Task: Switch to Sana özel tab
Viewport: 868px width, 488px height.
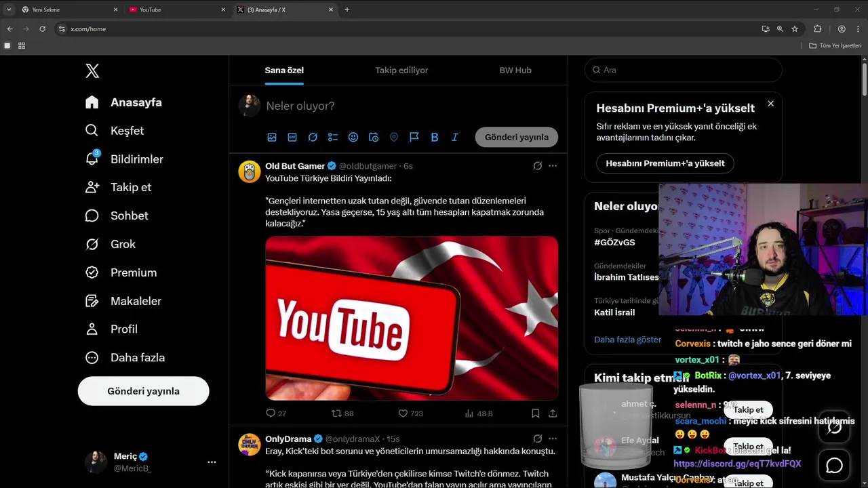Action: (284, 70)
